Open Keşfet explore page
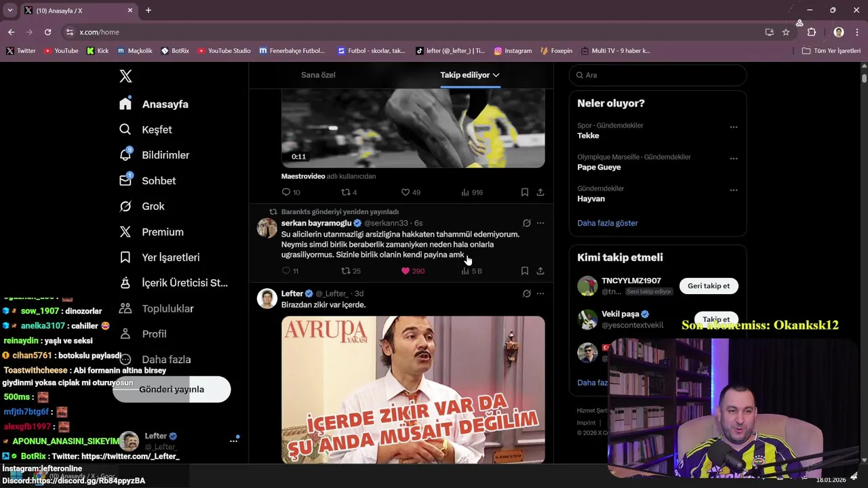The image size is (868, 488). point(145,129)
